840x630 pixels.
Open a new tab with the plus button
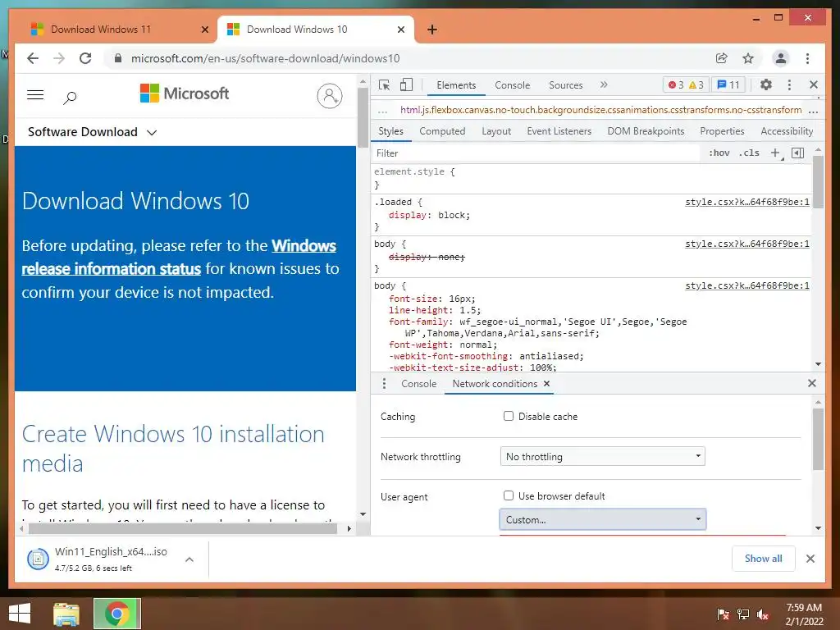pos(432,30)
